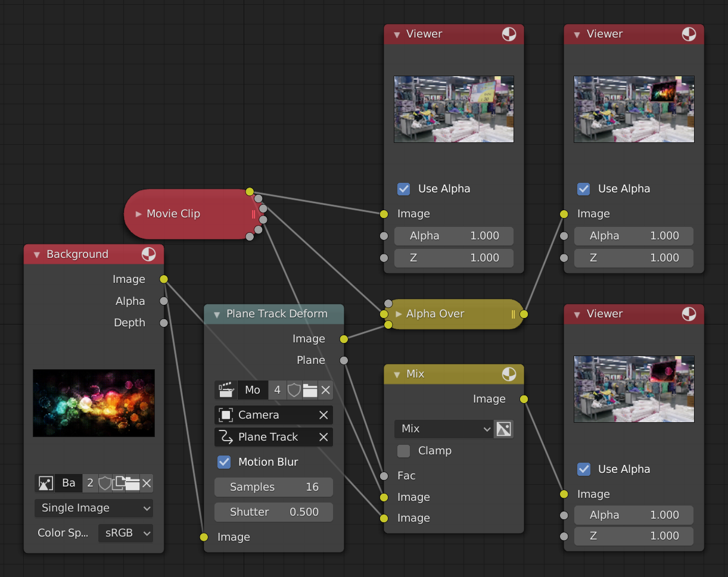Toggle Use Alpha on top-middle Viewer node

click(x=404, y=189)
